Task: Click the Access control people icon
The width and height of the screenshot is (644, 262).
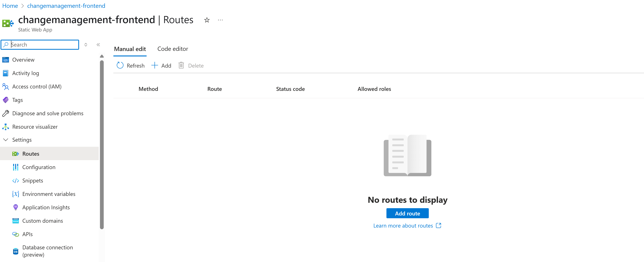Action: [x=5, y=87]
